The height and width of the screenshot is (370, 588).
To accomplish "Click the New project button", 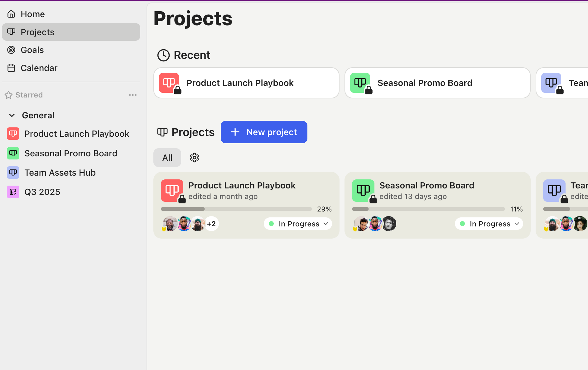I will point(264,132).
